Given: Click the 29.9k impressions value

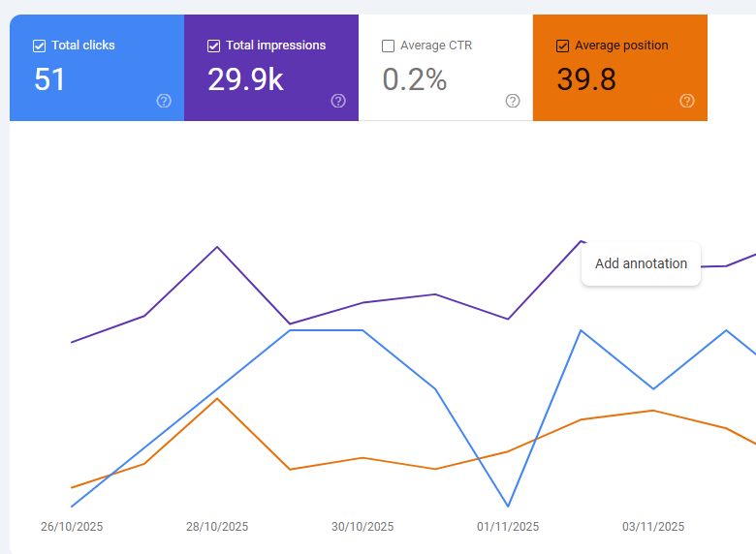Looking at the screenshot, I should pyautogui.click(x=245, y=79).
